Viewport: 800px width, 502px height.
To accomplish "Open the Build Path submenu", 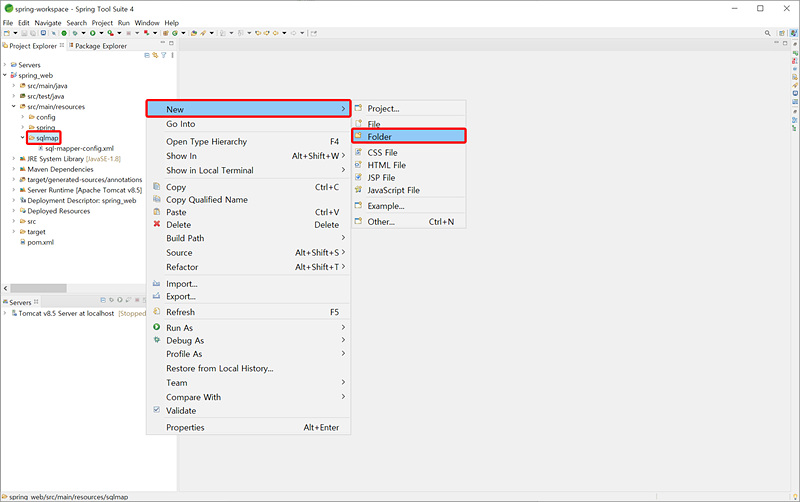I will coord(248,238).
